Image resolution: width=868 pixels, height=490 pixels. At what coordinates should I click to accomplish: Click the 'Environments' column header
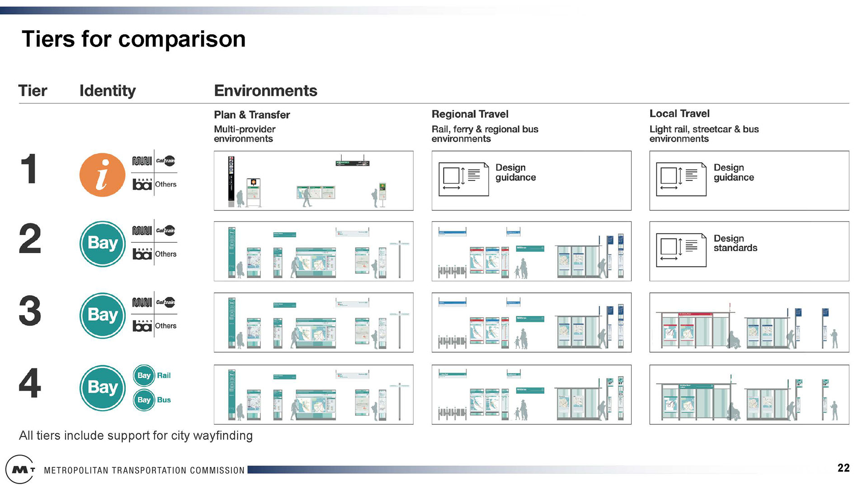(x=265, y=91)
